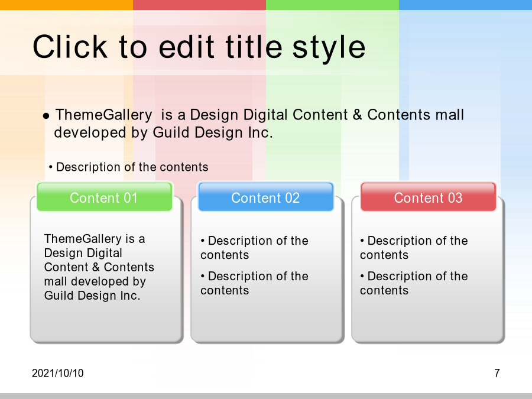Select the blue Content 02 header button
The image size is (532, 399).
(x=265, y=197)
